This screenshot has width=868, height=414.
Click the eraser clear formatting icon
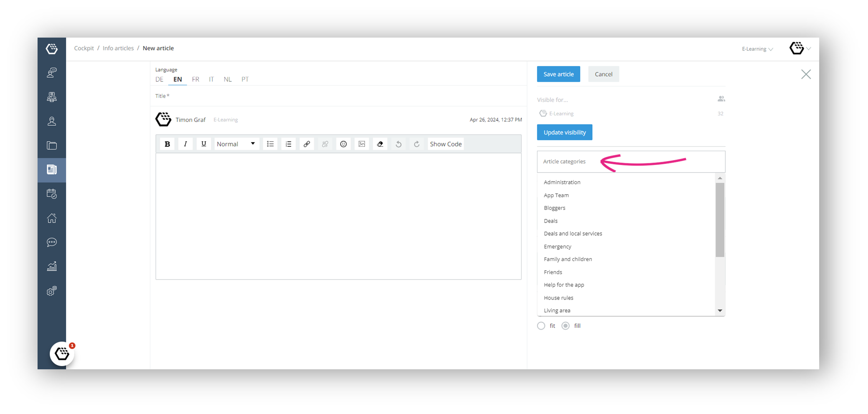click(380, 144)
